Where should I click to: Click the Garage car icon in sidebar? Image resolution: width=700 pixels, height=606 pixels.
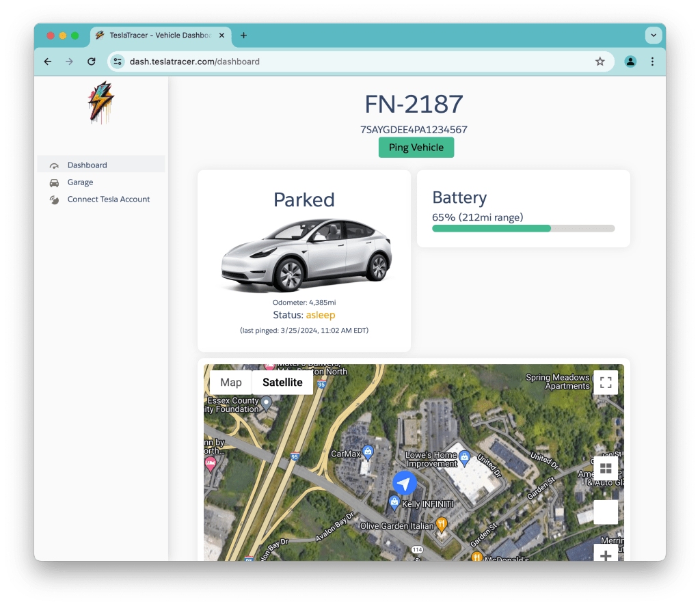(x=54, y=182)
